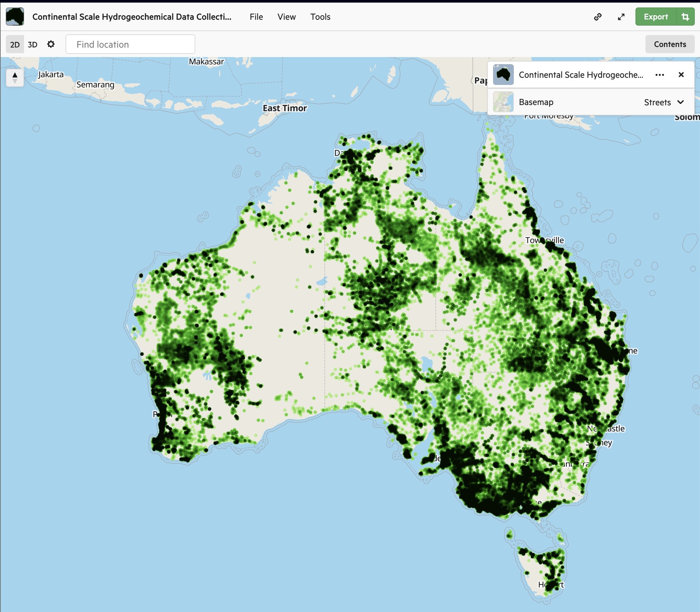
Task: Click the Australia dataset logo icon
Action: (x=15, y=17)
